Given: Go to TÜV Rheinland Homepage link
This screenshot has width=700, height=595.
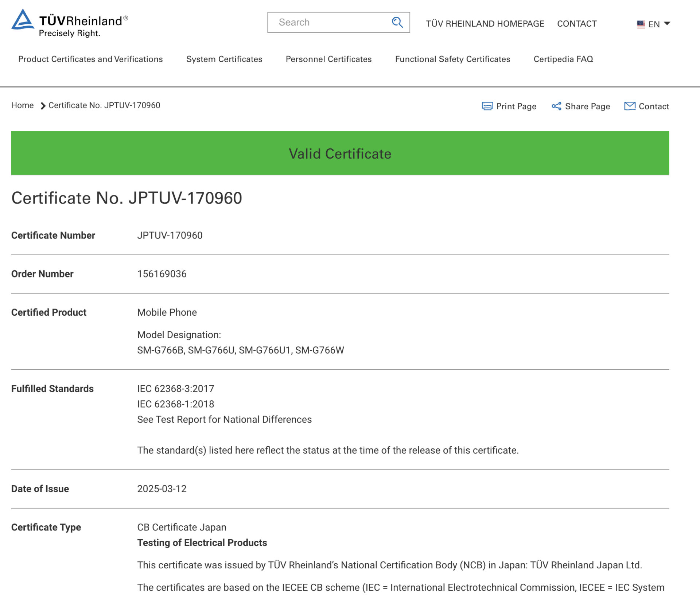Looking at the screenshot, I should pos(485,24).
